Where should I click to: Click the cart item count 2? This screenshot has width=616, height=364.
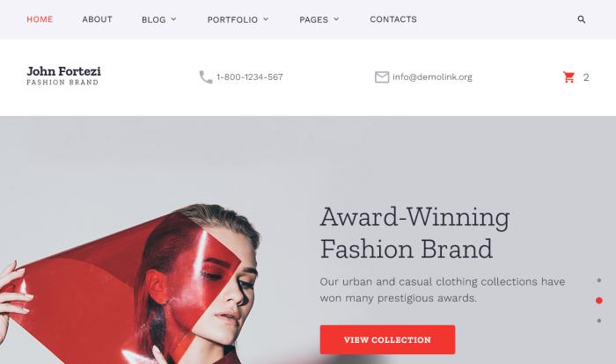(586, 77)
